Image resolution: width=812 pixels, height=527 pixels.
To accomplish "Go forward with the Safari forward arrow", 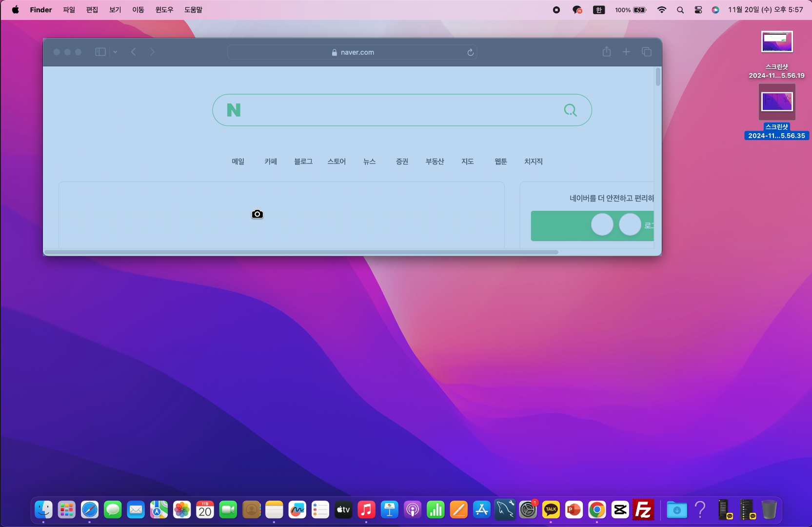I will point(152,52).
